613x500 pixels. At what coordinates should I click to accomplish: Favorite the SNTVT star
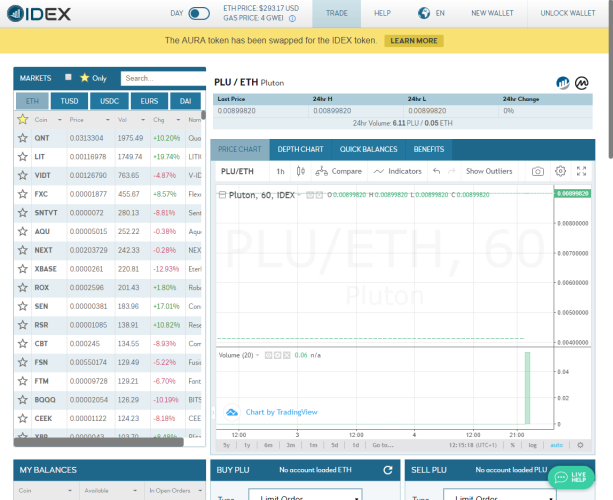tap(23, 213)
